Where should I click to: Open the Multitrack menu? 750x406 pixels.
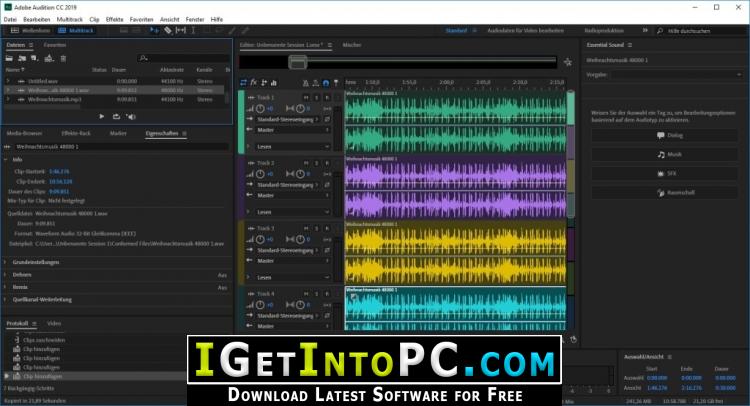69,20
